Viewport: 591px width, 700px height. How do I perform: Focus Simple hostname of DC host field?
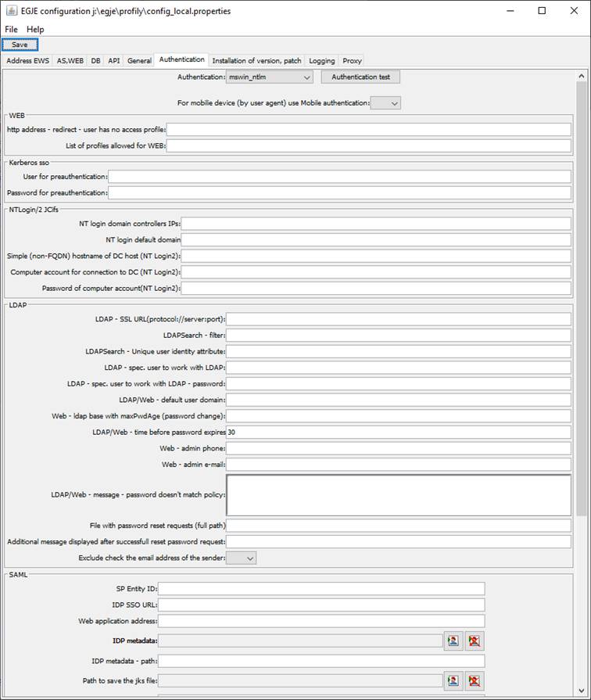[376, 256]
